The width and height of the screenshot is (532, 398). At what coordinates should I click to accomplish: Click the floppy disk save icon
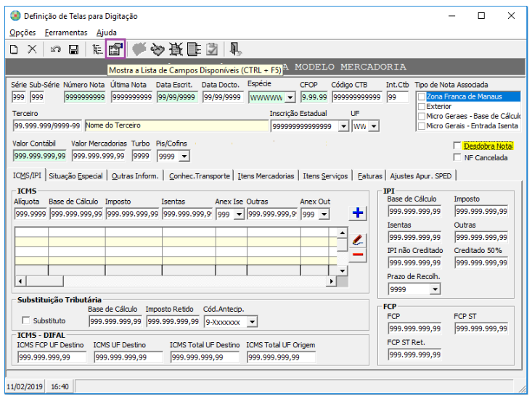pos(73,49)
